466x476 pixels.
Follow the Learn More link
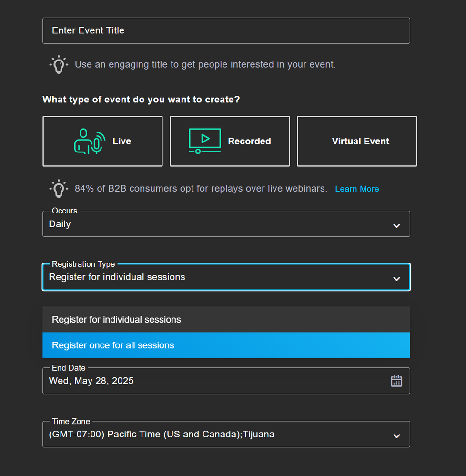(x=357, y=189)
